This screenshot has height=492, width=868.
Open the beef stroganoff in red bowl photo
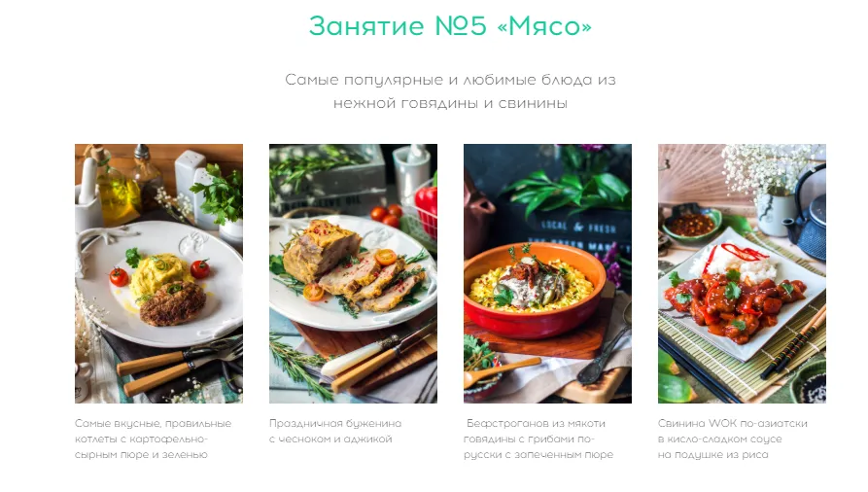pyautogui.click(x=547, y=273)
